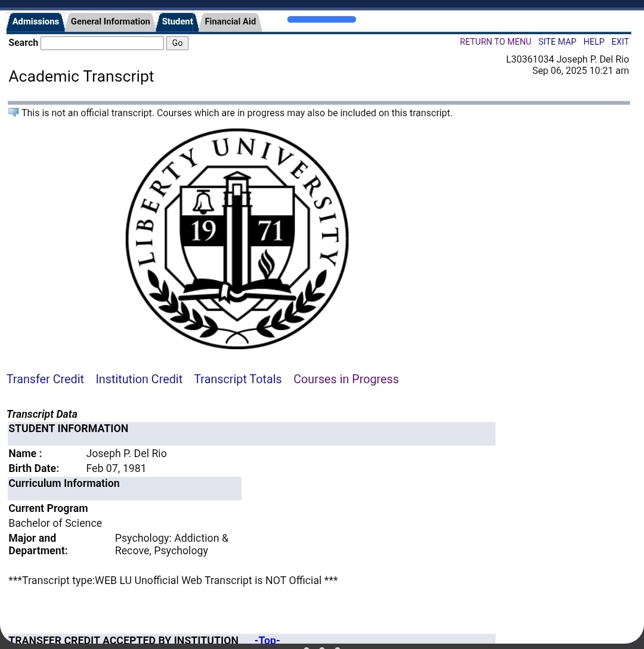This screenshot has height=649, width=644.
Task: Select the Student tab
Action: pyautogui.click(x=177, y=21)
